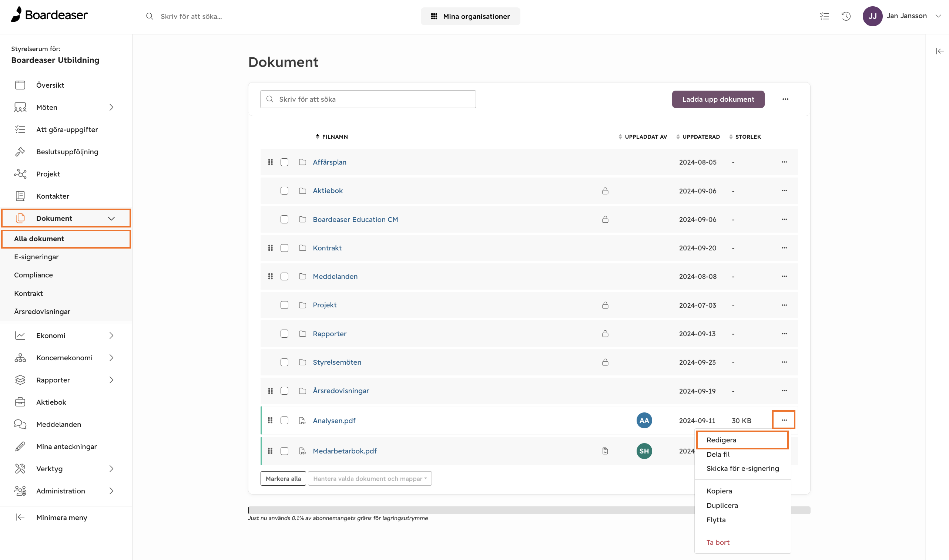Open the task checklist icon in header
This screenshot has width=949, height=560.
click(x=824, y=16)
